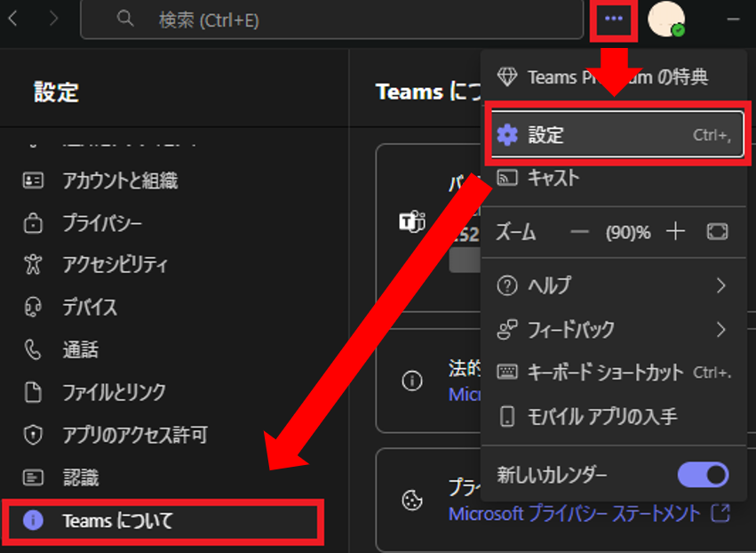Toggle the 新しいカレンダー switch
Viewport: 756px width, 553px height.
[x=703, y=475]
